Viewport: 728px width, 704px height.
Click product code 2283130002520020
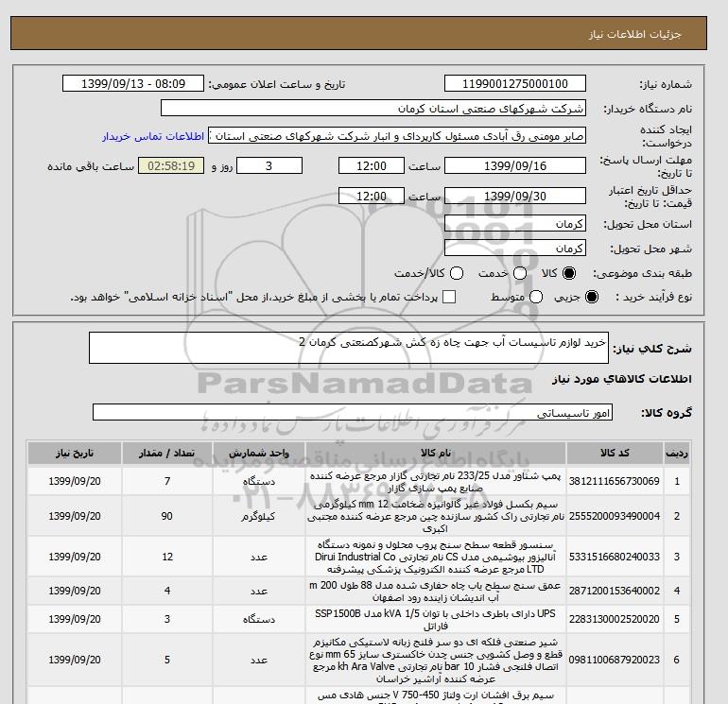pos(615,619)
